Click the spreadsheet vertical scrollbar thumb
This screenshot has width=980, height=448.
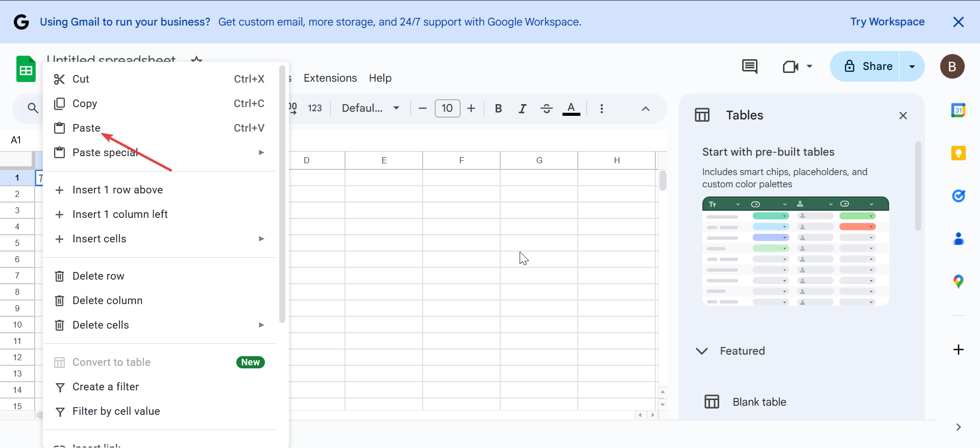[x=663, y=181]
